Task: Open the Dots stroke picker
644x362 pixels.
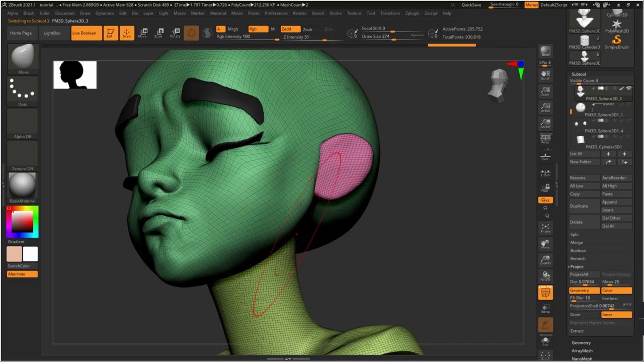Action: click(x=23, y=91)
